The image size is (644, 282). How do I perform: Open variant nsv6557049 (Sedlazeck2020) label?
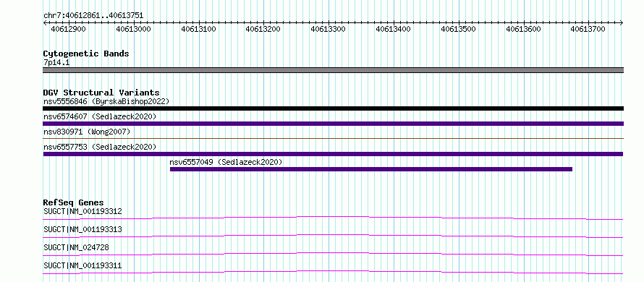(x=226, y=162)
